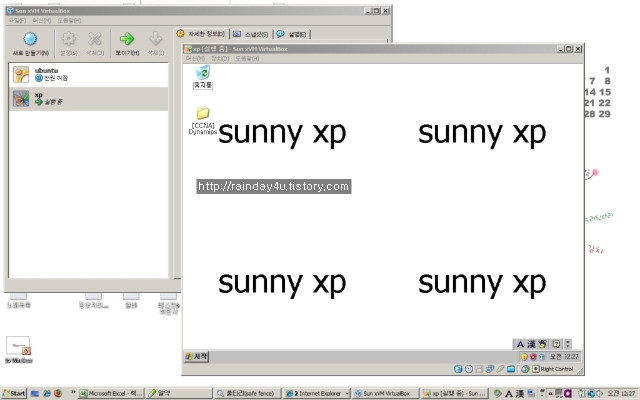Click the floppy disk icon in VM status bar
The image size is (640, 400).
(x=479, y=369)
